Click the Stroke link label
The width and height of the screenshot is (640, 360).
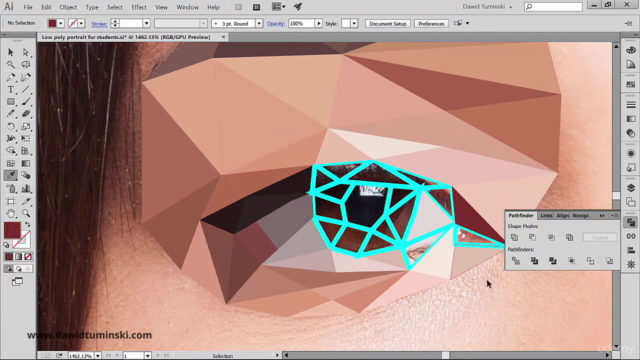[99, 24]
